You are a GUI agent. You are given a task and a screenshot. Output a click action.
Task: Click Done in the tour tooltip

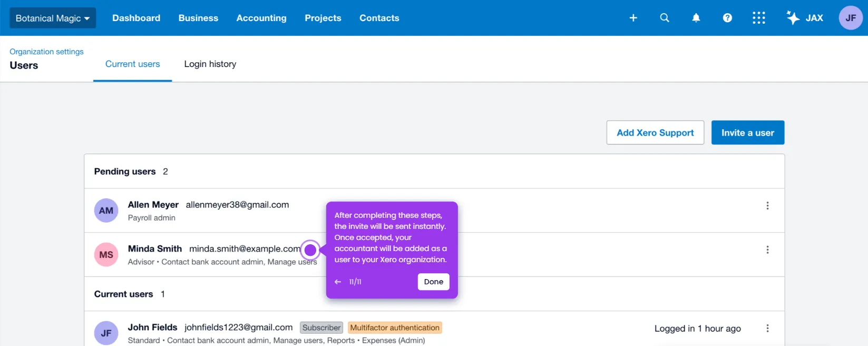point(433,282)
